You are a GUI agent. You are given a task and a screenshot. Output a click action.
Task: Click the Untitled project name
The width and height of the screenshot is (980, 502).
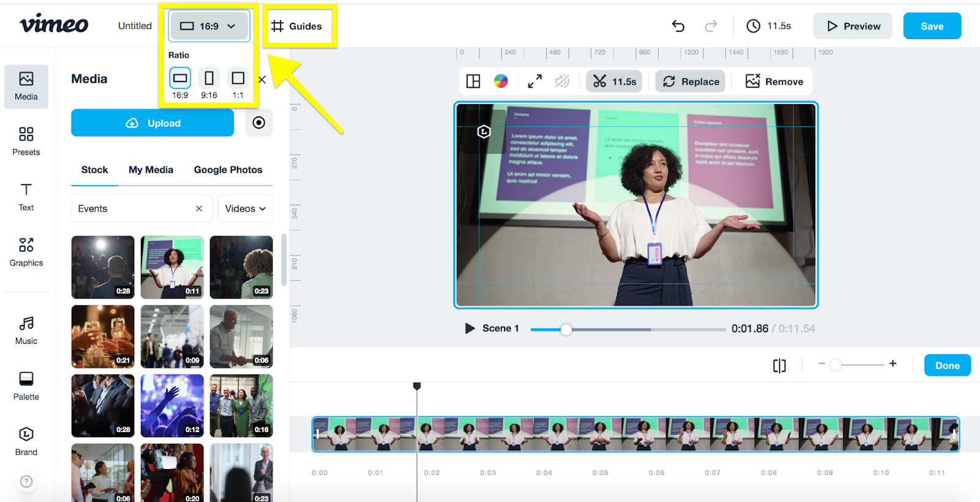coord(135,26)
